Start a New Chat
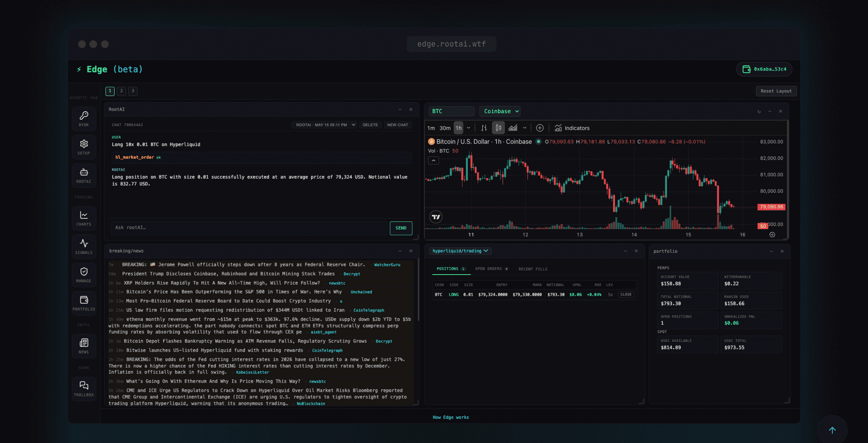The height and width of the screenshot is (443, 868). (x=398, y=125)
